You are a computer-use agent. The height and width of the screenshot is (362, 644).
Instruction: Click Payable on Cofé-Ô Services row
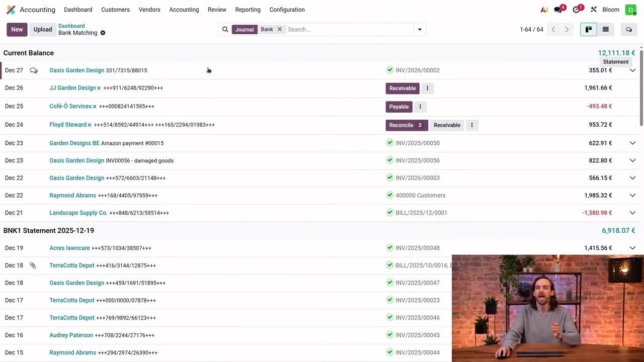tap(399, 107)
